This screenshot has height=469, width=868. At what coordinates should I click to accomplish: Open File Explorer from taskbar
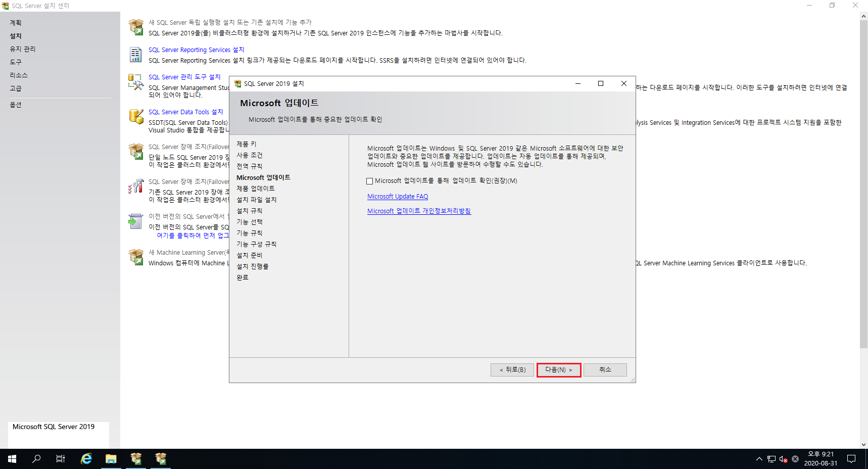tap(111, 459)
